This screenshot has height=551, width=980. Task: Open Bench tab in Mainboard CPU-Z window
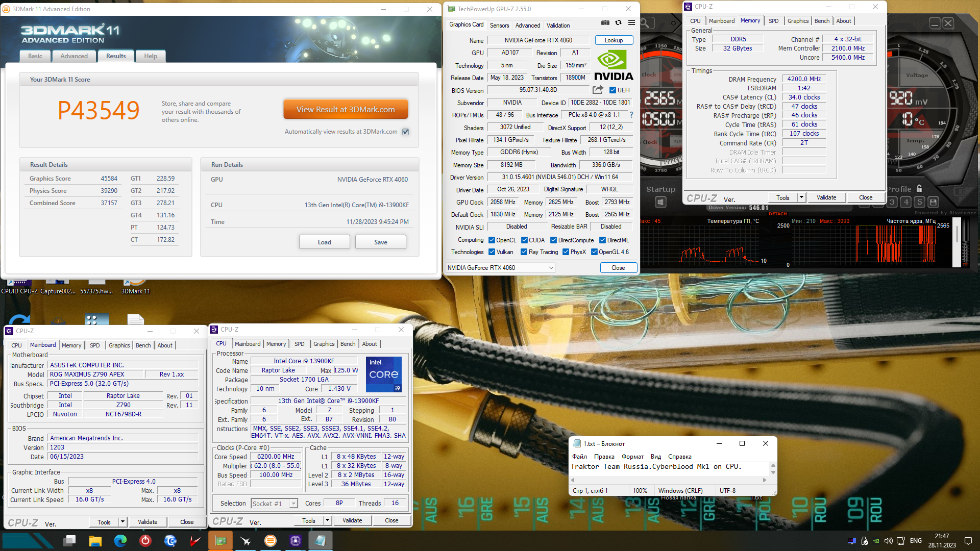pos(143,345)
